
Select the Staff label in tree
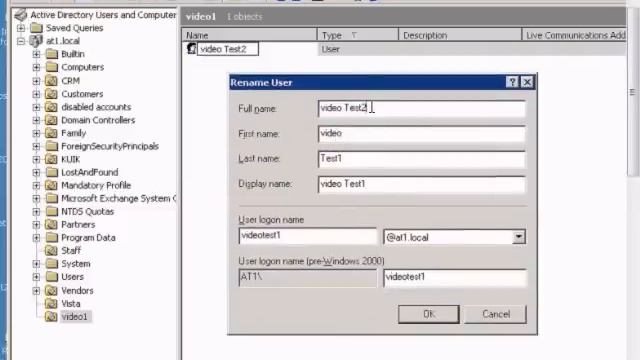(x=71, y=251)
